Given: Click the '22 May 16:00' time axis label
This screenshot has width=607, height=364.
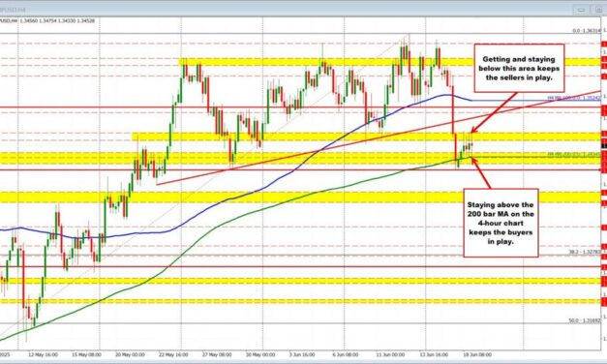Looking at the screenshot, I should [x=173, y=354].
